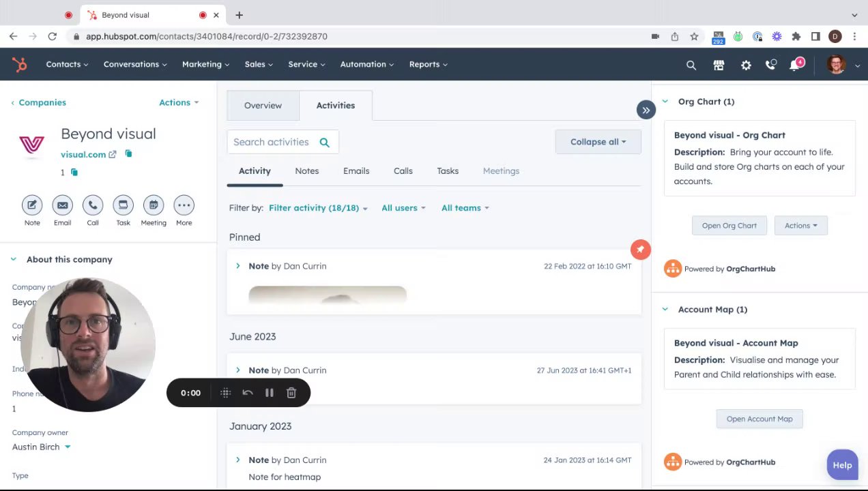Open external link icon next to visual.com
Viewport: 868px width, 491px height.
pos(113,155)
